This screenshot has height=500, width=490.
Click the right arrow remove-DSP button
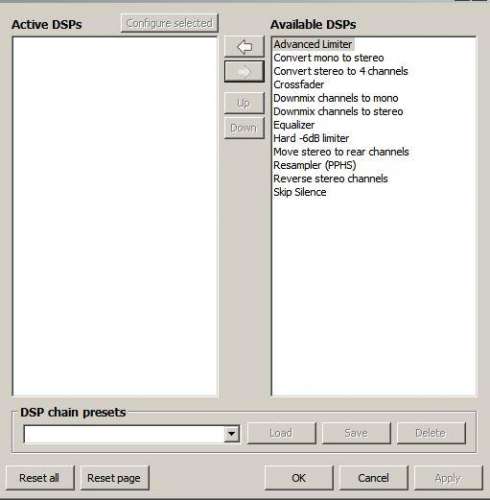click(x=244, y=71)
